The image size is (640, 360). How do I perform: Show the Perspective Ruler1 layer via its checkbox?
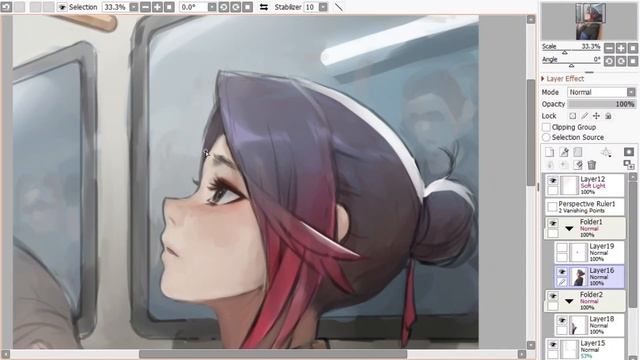click(552, 207)
